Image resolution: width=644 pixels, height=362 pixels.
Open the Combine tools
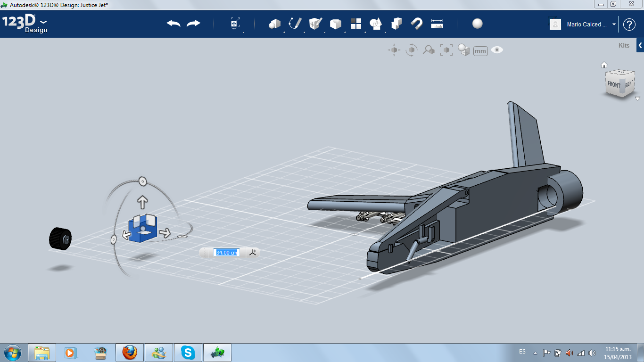(x=396, y=24)
